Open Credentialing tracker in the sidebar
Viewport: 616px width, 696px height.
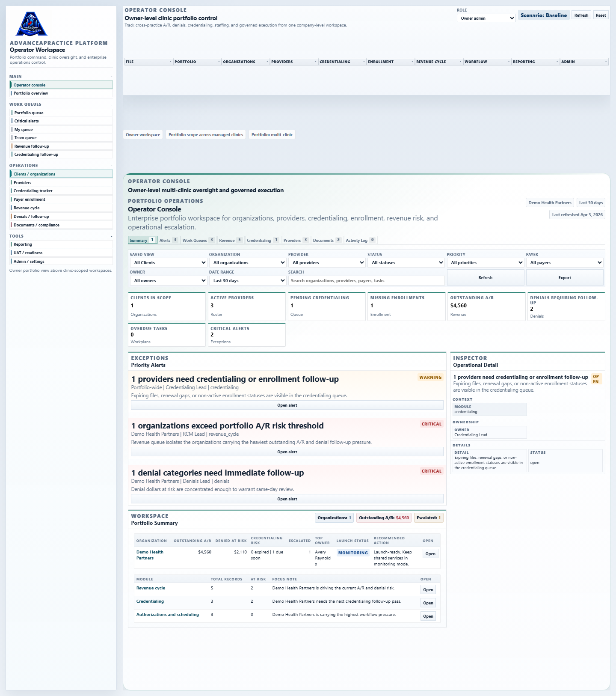pyautogui.click(x=61, y=191)
